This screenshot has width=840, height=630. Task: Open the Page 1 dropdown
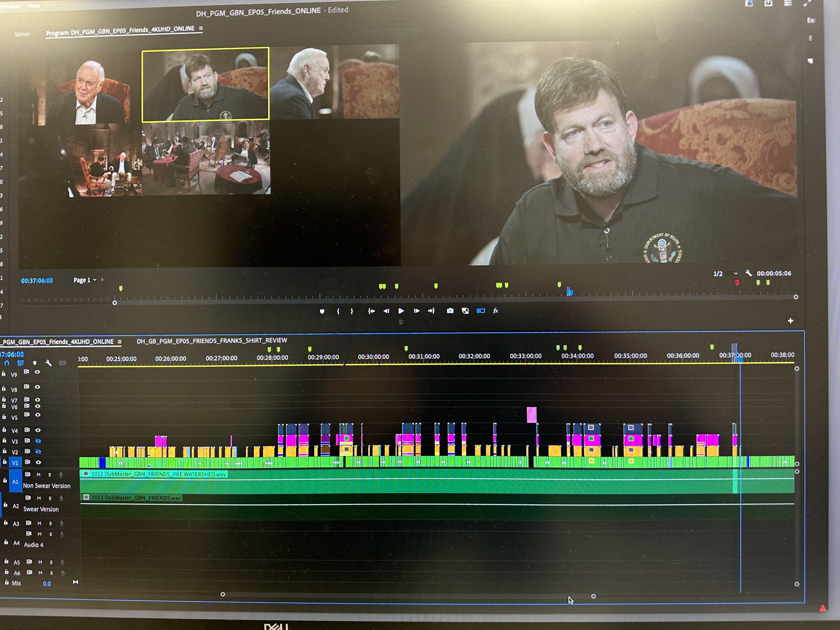[x=85, y=280]
